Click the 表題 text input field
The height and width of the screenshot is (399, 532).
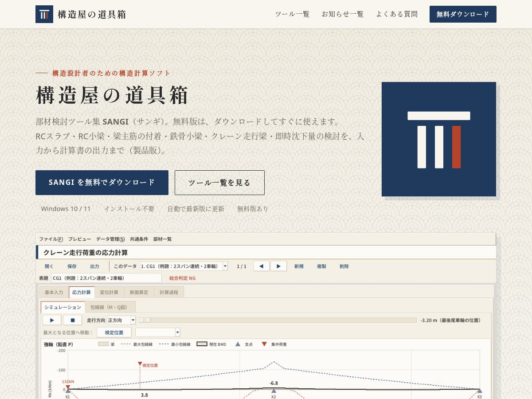tap(106, 278)
